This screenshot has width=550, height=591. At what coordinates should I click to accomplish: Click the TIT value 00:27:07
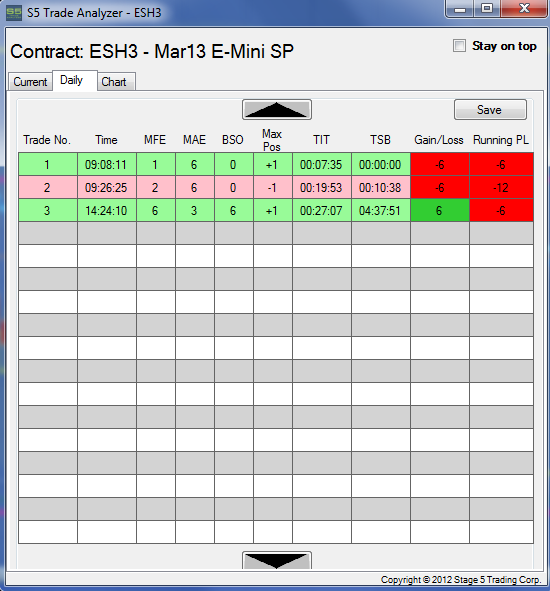322,210
